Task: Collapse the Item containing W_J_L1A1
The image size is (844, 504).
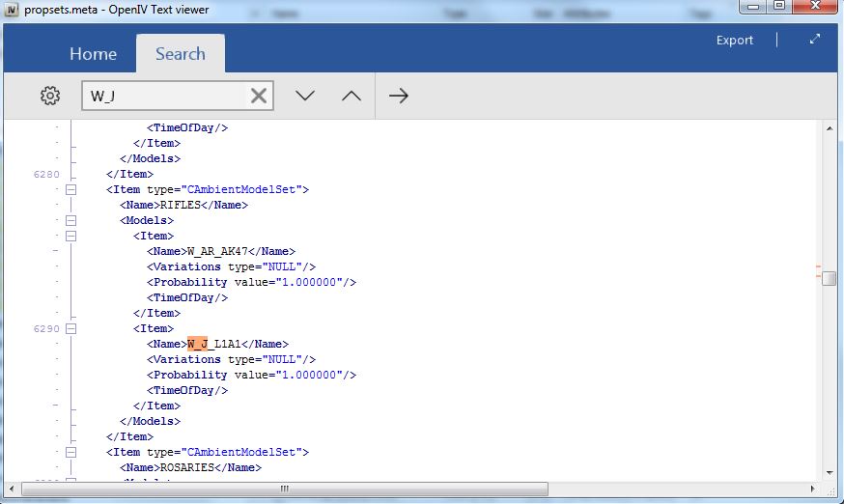Action: coord(70,328)
